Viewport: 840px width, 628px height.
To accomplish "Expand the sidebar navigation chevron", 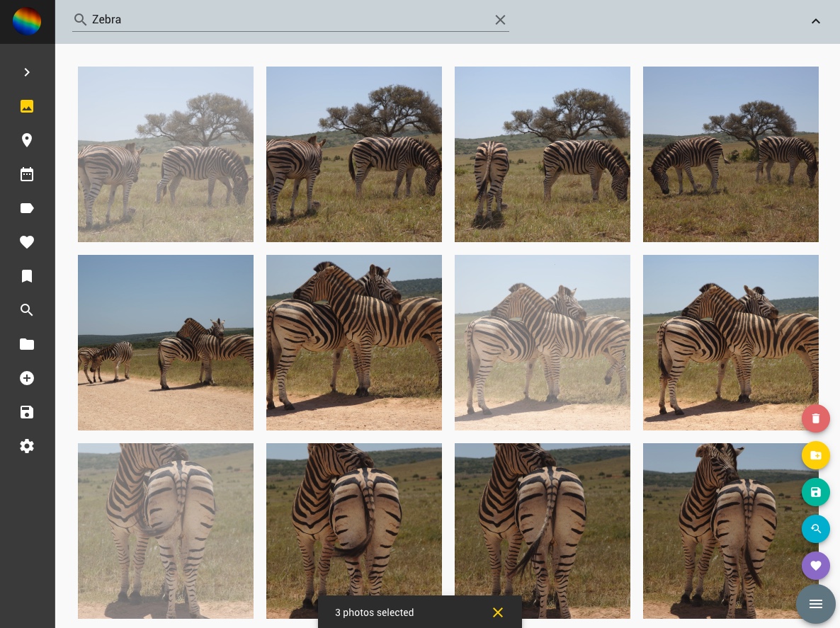I will pos(27,72).
